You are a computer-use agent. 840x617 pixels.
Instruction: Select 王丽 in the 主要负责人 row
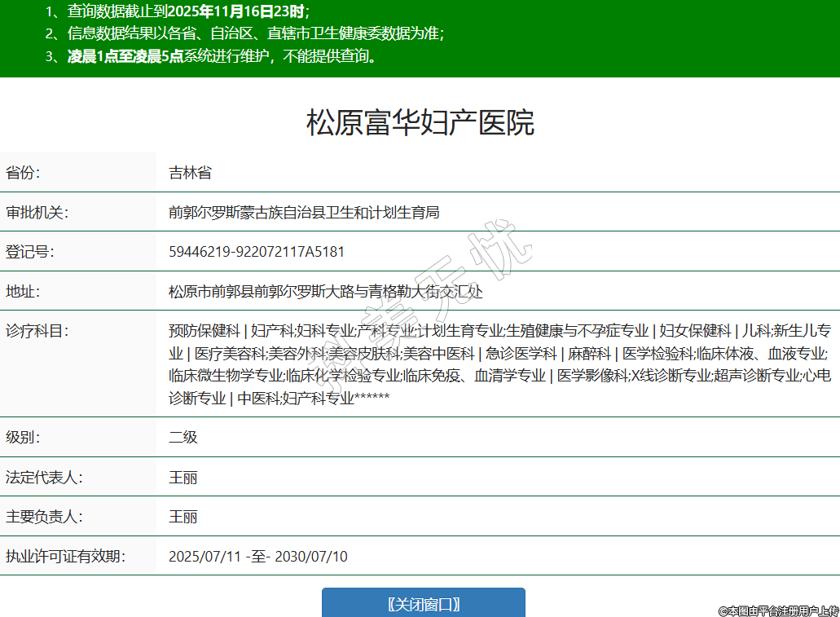coord(183,517)
